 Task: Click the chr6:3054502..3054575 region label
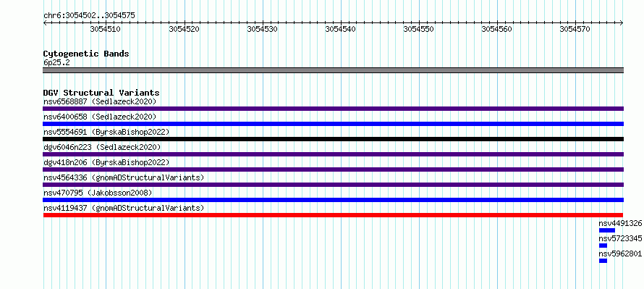[89, 16]
